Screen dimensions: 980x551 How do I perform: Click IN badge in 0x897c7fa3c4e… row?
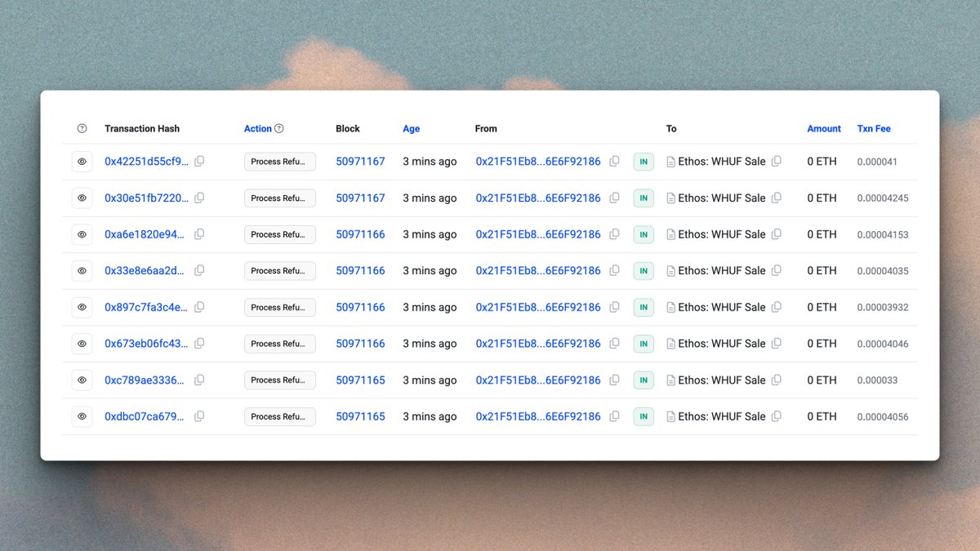click(x=644, y=307)
